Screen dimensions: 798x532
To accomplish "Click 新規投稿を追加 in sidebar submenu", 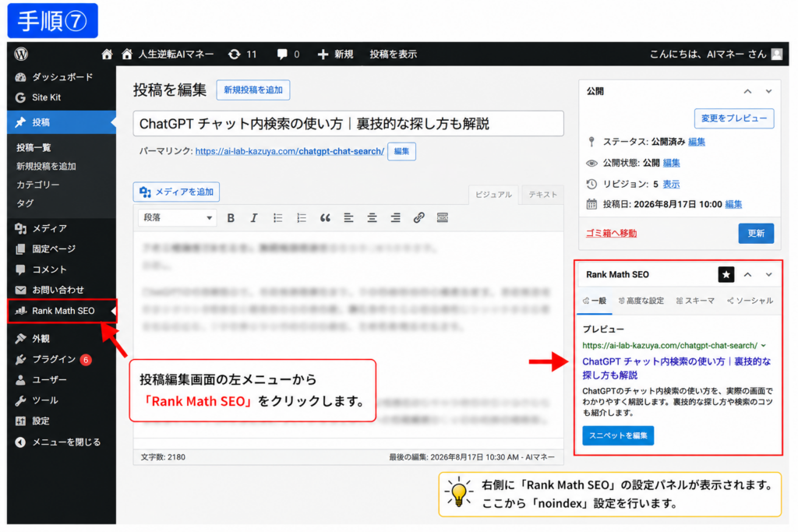I will click(x=46, y=167).
